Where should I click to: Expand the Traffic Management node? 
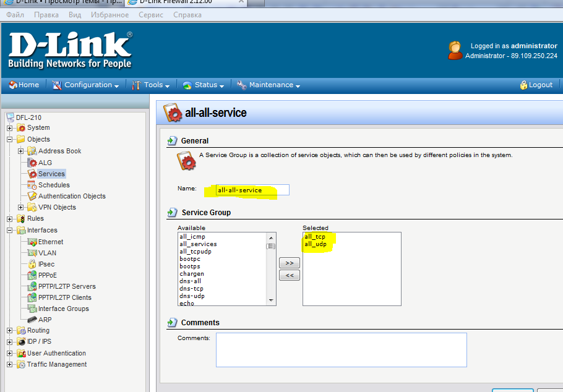(10, 365)
